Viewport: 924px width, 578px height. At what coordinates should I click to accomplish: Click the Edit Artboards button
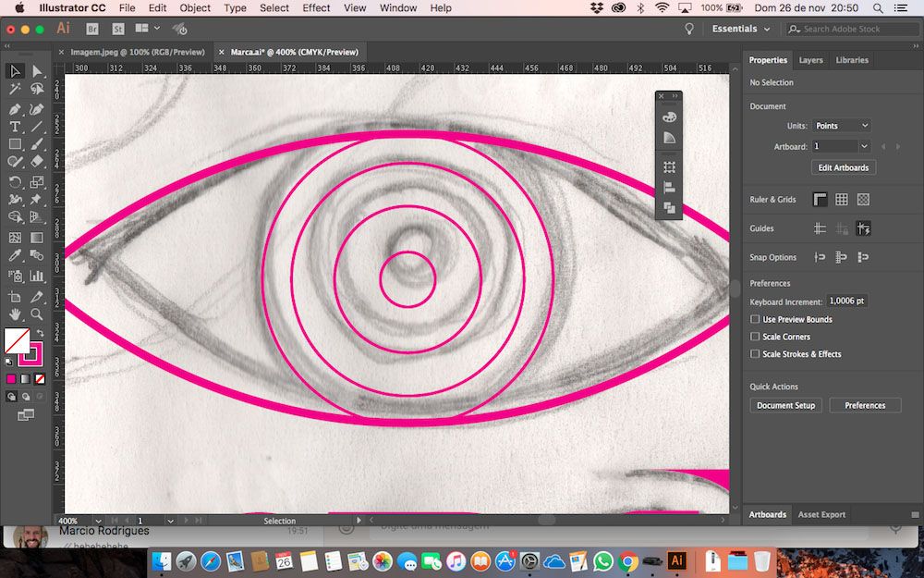click(843, 167)
